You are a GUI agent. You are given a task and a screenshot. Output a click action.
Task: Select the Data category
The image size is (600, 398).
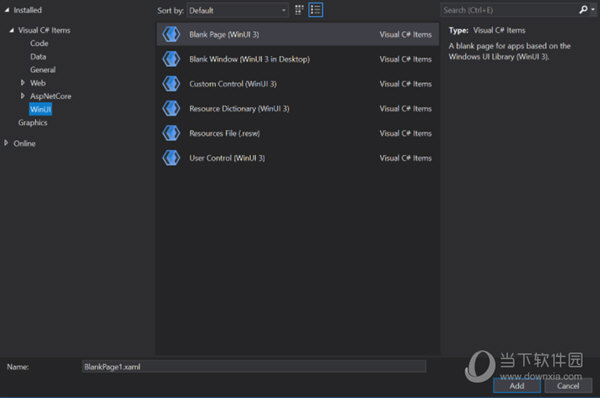tap(38, 57)
